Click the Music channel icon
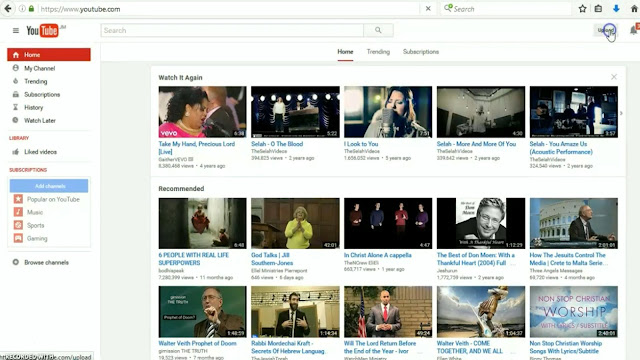The width and height of the screenshot is (640, 360). point(18,212)
